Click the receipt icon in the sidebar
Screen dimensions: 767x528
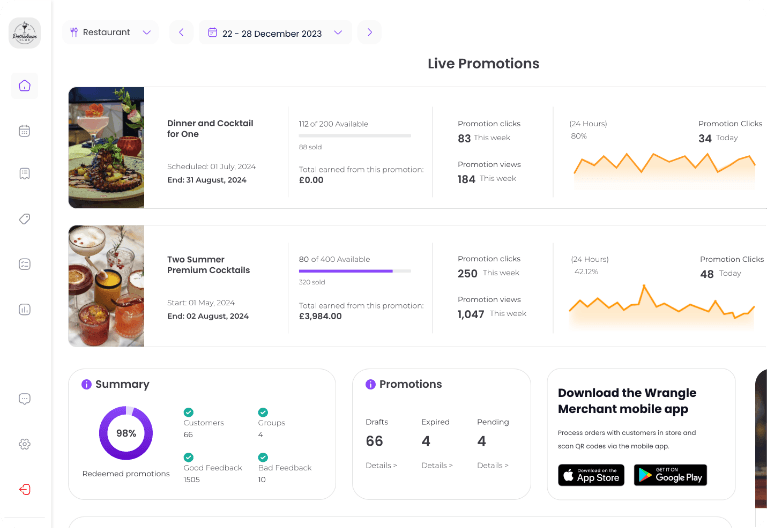click(25, 174)
